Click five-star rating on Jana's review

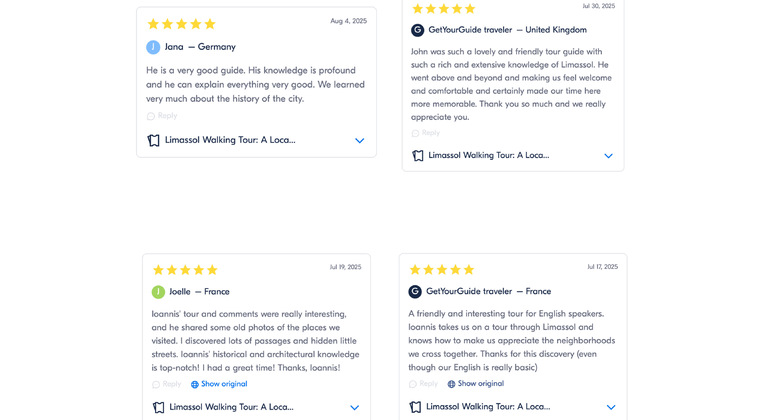(x=181, y=24)
